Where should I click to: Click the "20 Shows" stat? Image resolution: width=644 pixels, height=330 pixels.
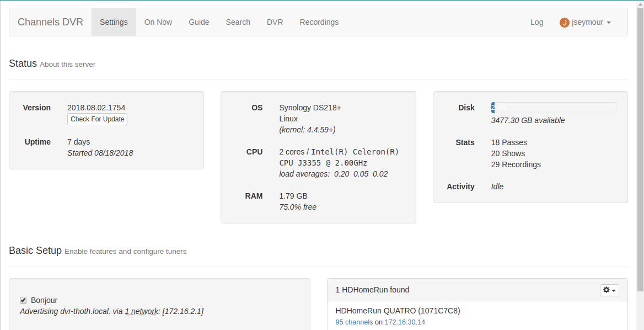pyautogui.click(x=508, y=154)
